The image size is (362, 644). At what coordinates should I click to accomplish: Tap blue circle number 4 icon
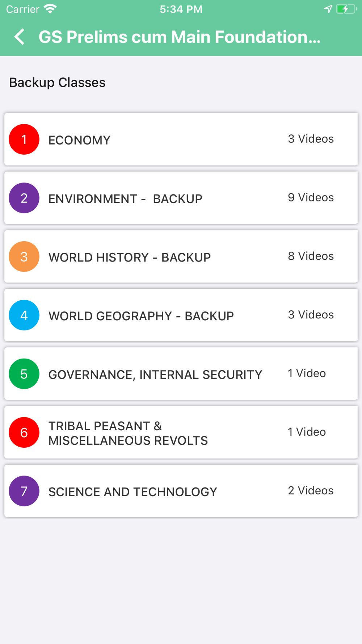[24, 315]
